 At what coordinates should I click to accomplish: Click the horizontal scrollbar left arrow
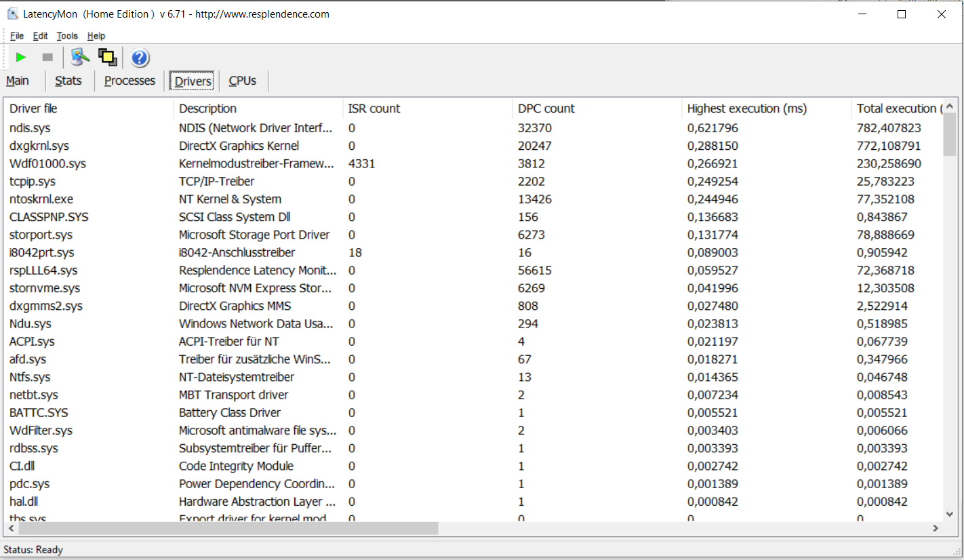pyautogui.click(x=12, y=528)
